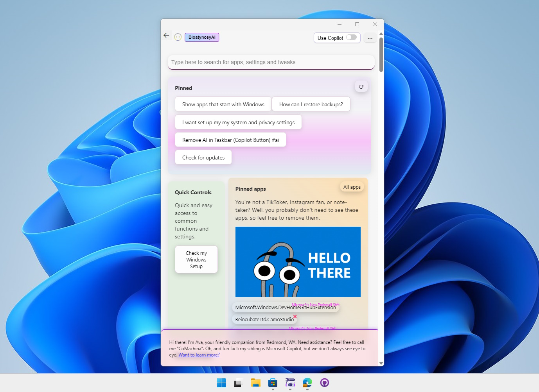Select 'Show apps that start with Windows'
Viewport: 539px width, 392px height.
(x=223, y=104)
